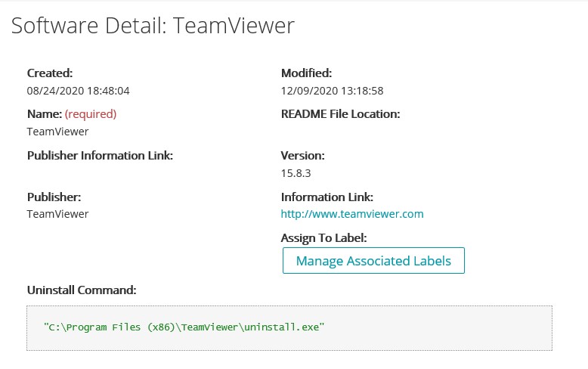Viewport: 588px width, 369px height.
Task: Click the Assign To Label heading
Action: tap(323, 237)
